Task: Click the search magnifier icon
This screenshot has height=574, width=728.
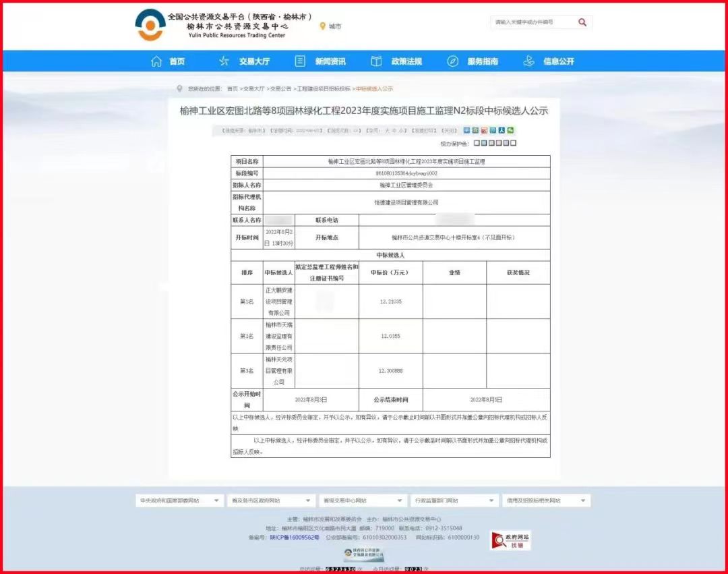Action: point(582,22)
